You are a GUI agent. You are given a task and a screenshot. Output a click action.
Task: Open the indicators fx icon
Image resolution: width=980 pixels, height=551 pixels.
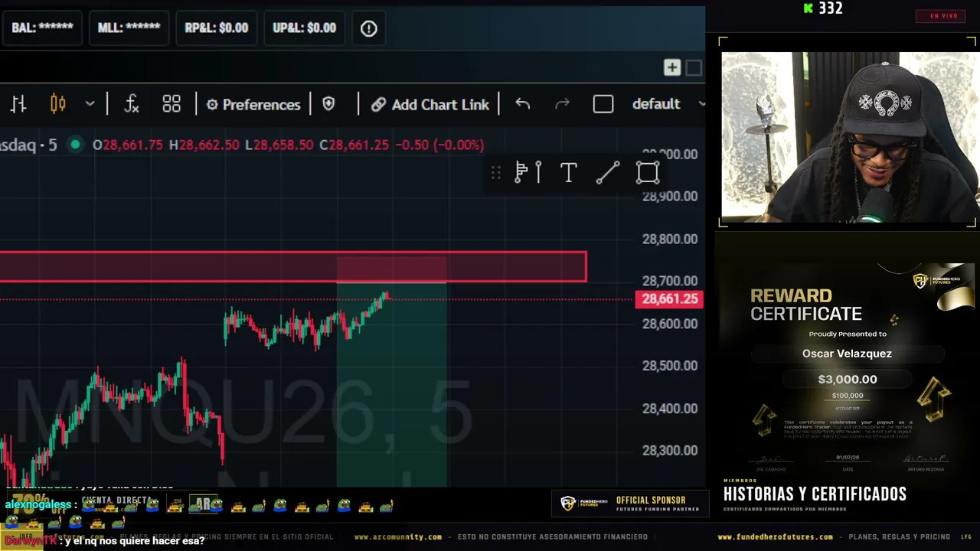(x=132, y=104)
